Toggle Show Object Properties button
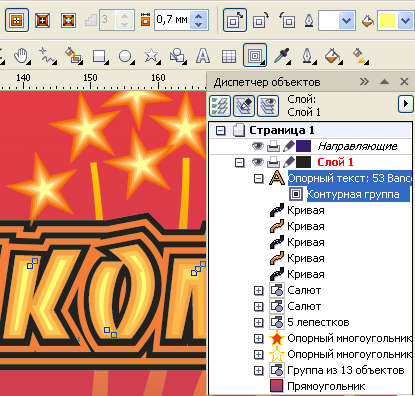The width and height of the screenshot is (415, 396). click(x=220, y=106)
